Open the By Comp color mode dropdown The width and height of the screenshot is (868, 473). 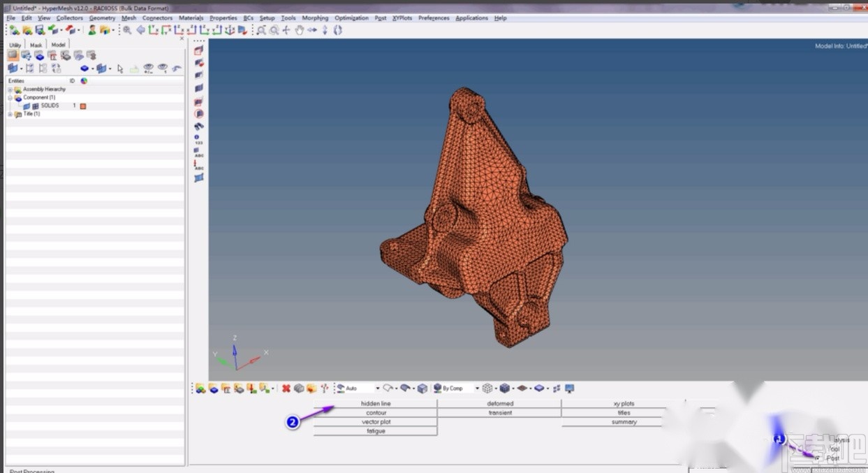478,388
